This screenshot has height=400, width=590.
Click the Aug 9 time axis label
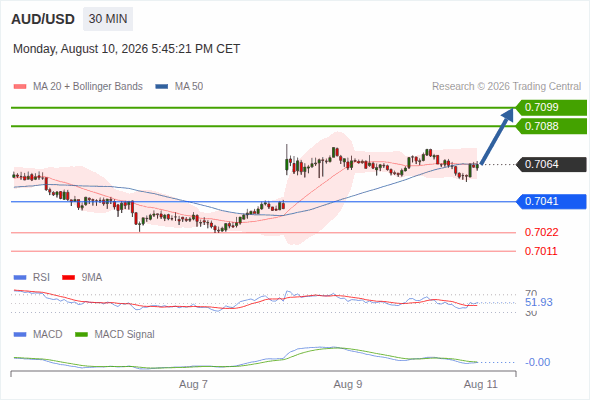pyautogui.click(x=348, y=385)
